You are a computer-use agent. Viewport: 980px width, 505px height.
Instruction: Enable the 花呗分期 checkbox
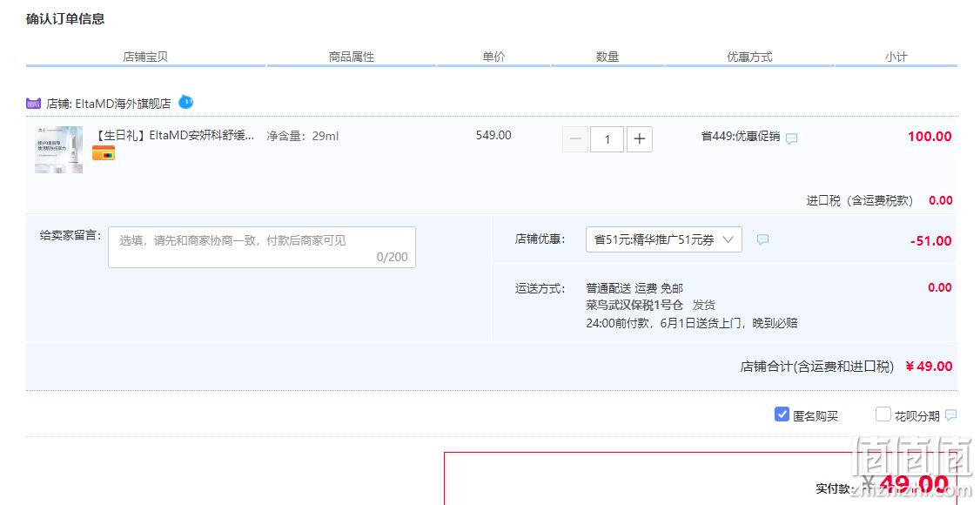pyautogui.click(x=883, y=414)
